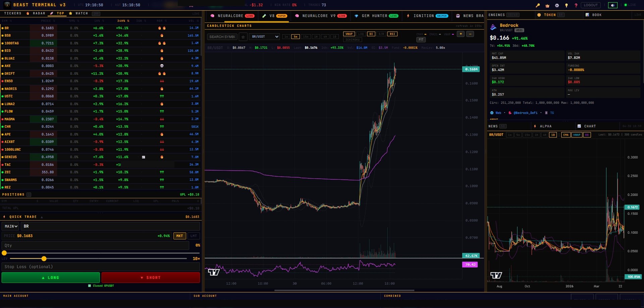
Task: Click the leverage slider set at 10x
Action: coord(44,259)
